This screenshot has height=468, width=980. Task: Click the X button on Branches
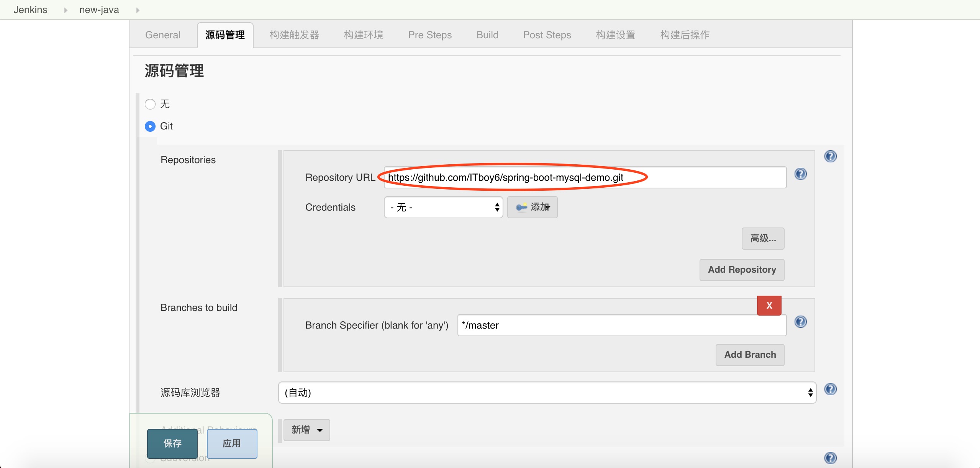(770, 306)
